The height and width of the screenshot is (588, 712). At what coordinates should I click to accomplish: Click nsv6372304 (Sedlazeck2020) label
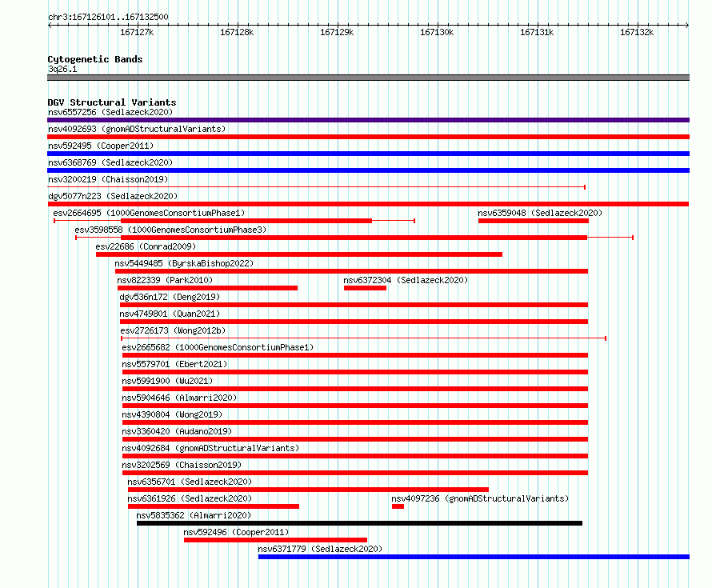(x=406, y=280)
